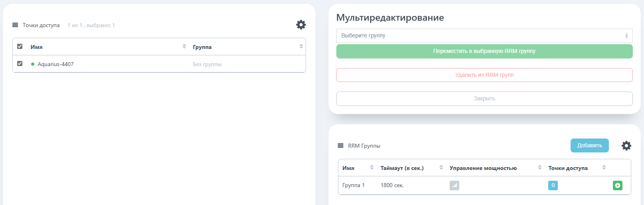Sort RRM groups by Точки доступа column

[x=604, y=168]
